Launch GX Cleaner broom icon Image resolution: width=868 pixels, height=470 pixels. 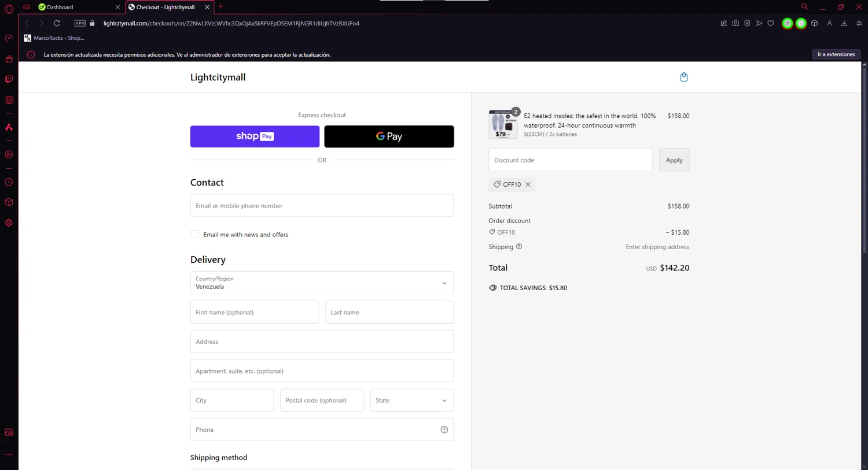[9, 59]
